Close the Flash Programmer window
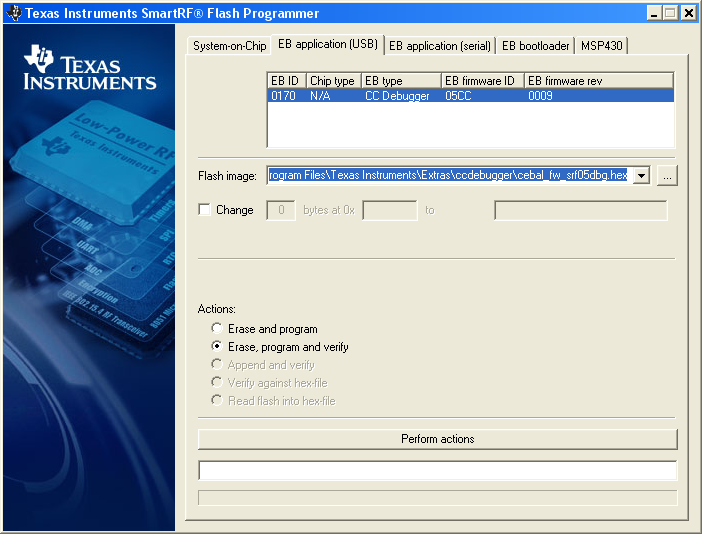The width and height of the screenshot is (702, 534). pyautogui.click(x=689, y=13)
